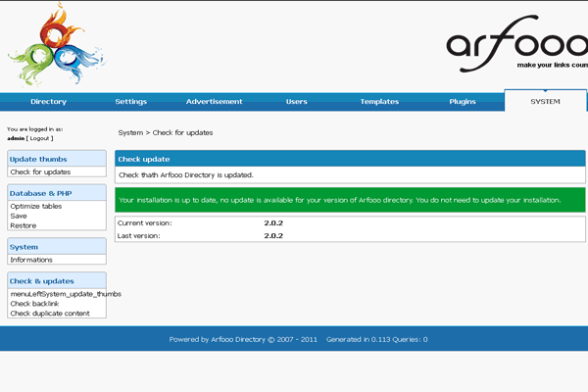The width and height of the screenshot is (588, 392).
Task: Click the colorful Arfooo swirl logo
Action: [x=55, y=45]
